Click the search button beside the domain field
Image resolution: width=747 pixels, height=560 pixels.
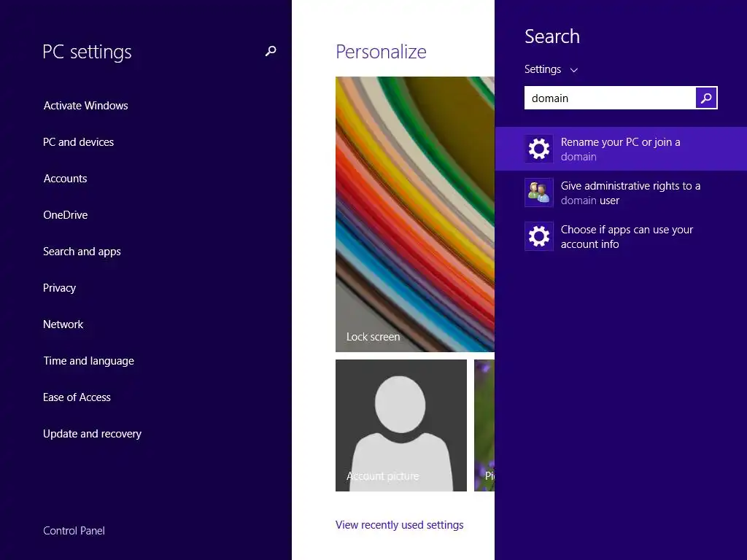[x=706, y=98]
